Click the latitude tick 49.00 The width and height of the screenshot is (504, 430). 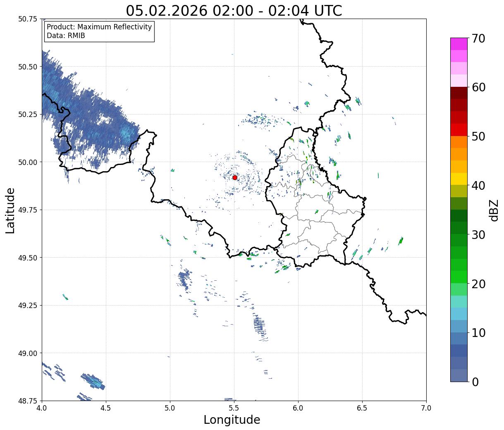pos(28,353)
